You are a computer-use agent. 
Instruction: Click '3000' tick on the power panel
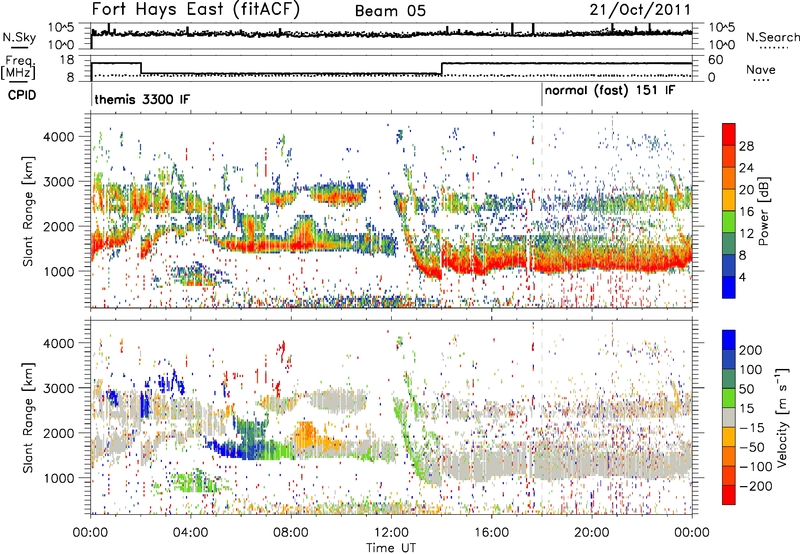58,182
